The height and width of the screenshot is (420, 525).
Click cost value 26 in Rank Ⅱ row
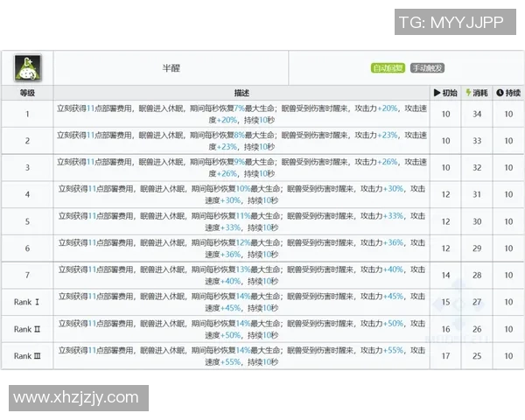pos(477,329)
